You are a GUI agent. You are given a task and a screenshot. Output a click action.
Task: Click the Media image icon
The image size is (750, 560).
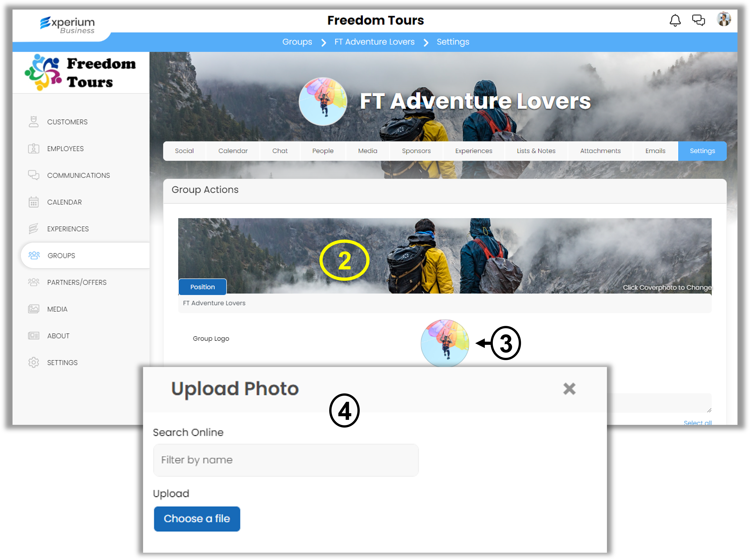[x=33, y=309]
